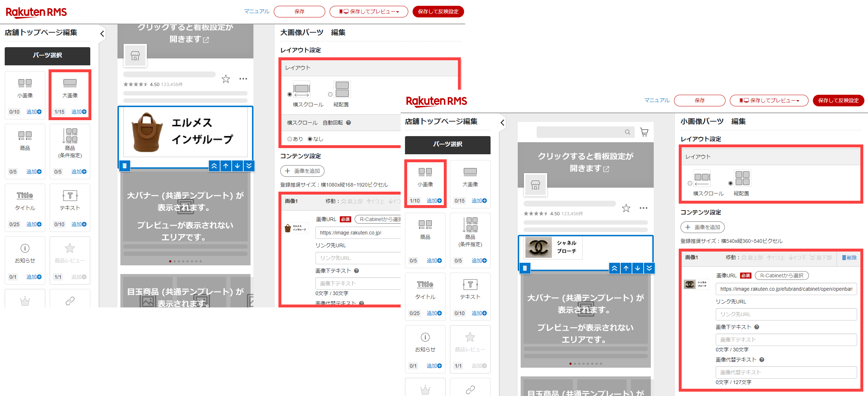Open マニュアル link in right window
The width and height of the screenshot is (868, 396).
coord(657,100)
